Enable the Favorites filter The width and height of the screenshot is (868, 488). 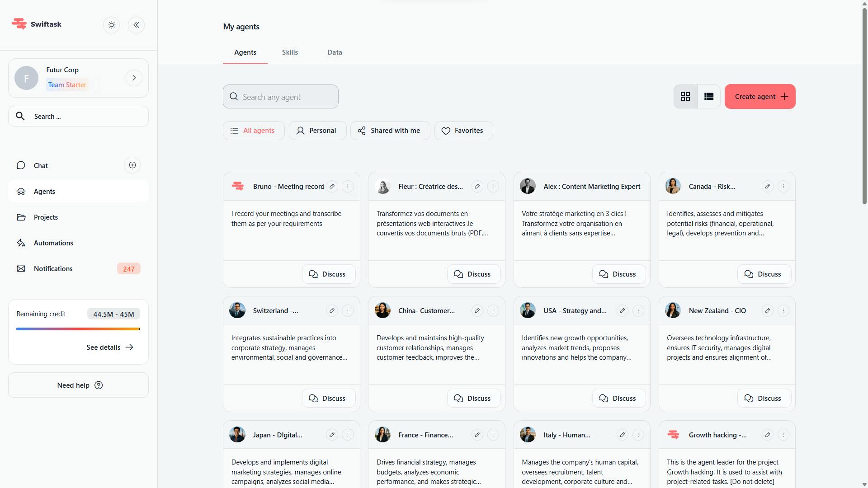point(463,131)
